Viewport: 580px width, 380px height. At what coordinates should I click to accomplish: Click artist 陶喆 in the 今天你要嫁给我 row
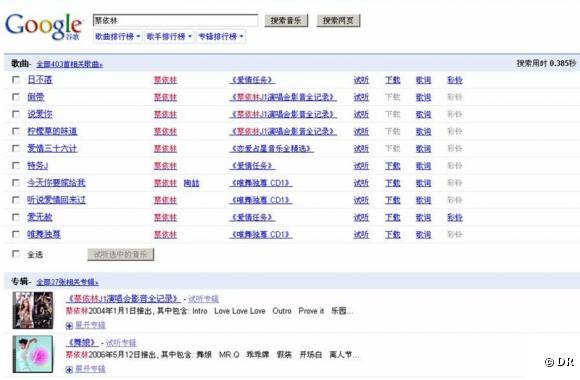[191, 183]
